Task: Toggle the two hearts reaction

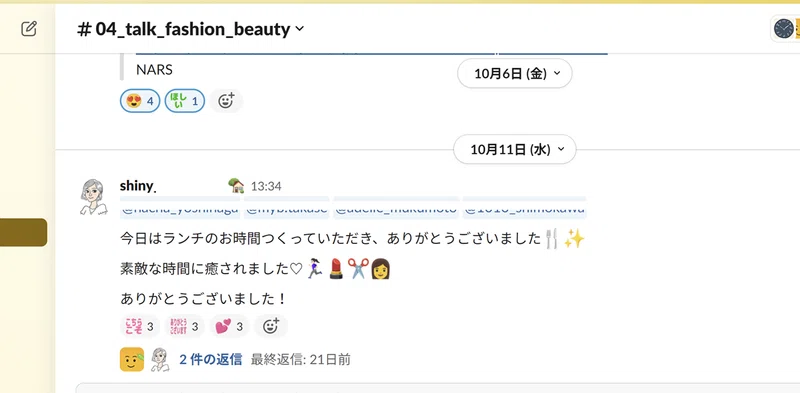Action: [230, 326]
